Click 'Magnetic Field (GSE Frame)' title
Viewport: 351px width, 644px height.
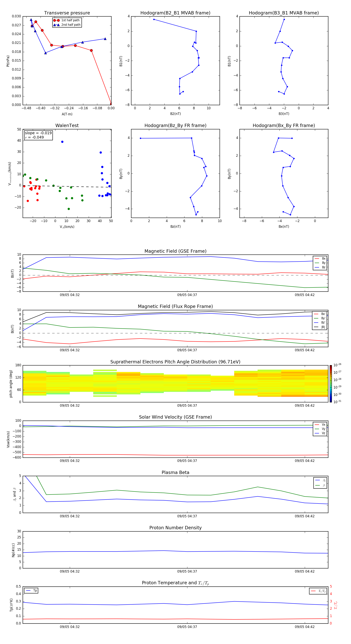(175, 251)
